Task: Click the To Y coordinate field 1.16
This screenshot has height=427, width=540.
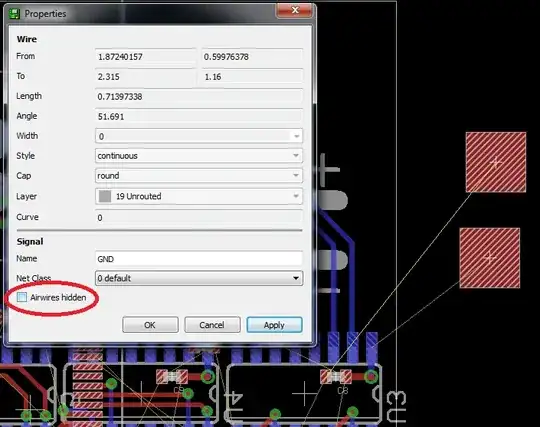Action: [252, 76]
